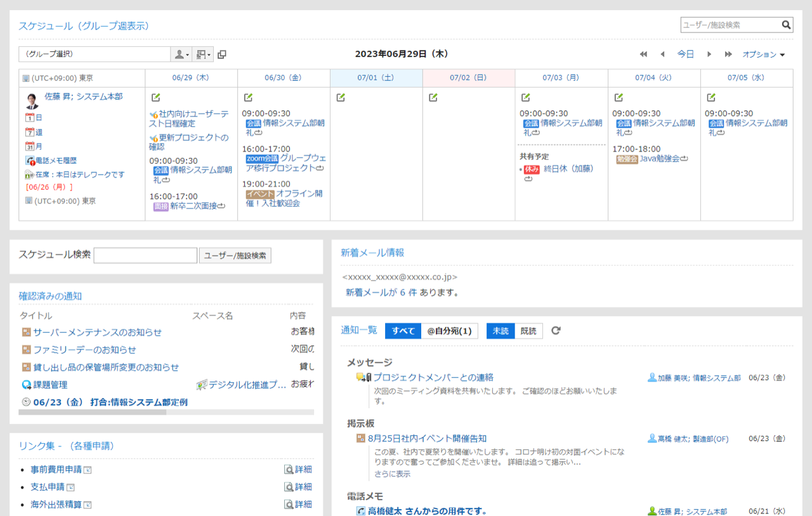Open the プロジェクトメンバーとの連絡 message
Viewport: 812px width, 516px height.
click(433, 377)
